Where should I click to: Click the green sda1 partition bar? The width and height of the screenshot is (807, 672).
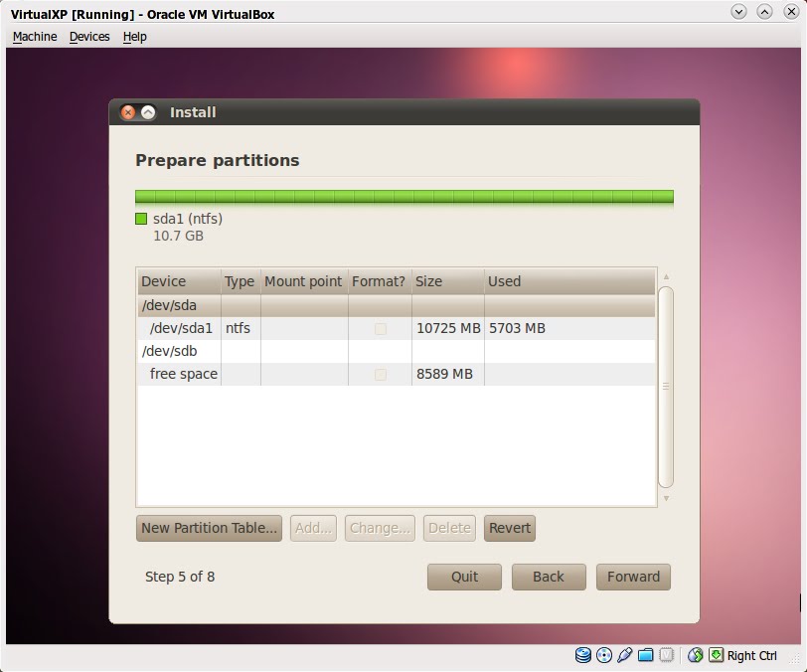pyautogui.click(x=404, y=197)
